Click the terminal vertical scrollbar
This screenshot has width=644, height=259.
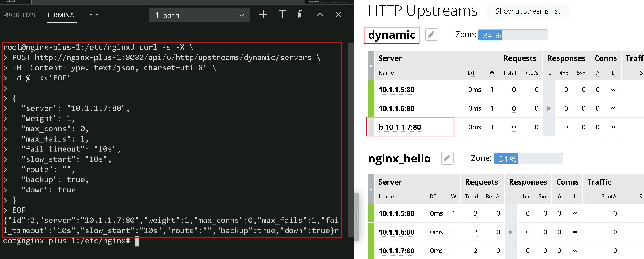351,140
